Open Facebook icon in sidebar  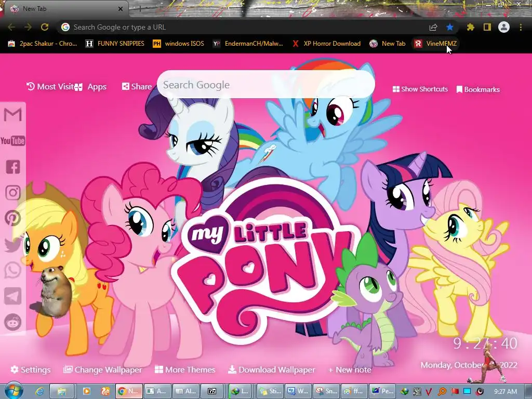[x=13, y=167]
